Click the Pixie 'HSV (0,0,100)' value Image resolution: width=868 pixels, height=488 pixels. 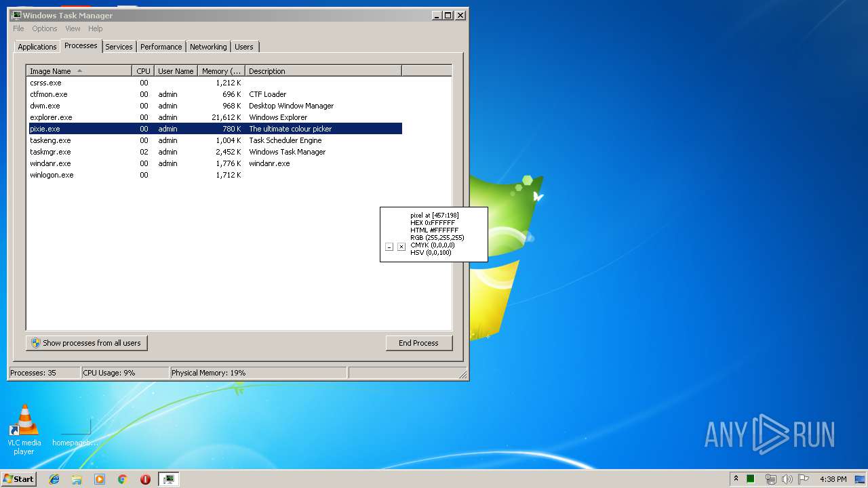431,253
